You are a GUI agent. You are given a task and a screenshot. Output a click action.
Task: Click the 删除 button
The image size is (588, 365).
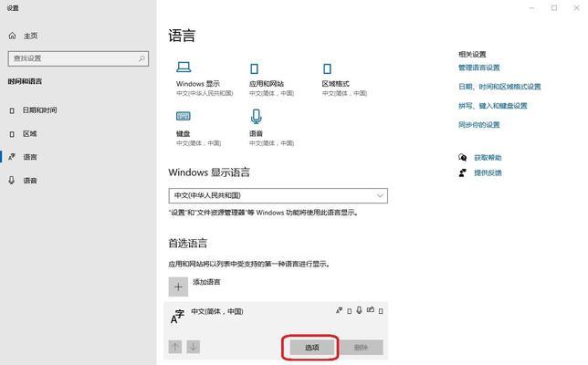coord(361,348)
